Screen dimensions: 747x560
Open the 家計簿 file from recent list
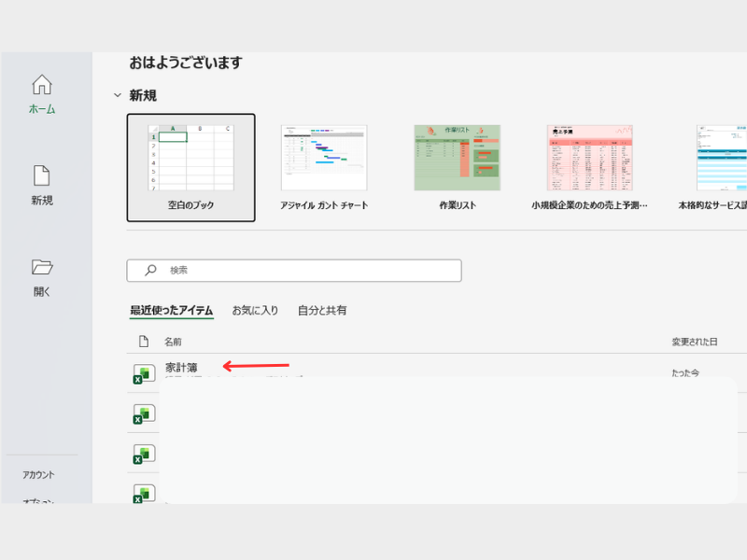tap(182, 368)
